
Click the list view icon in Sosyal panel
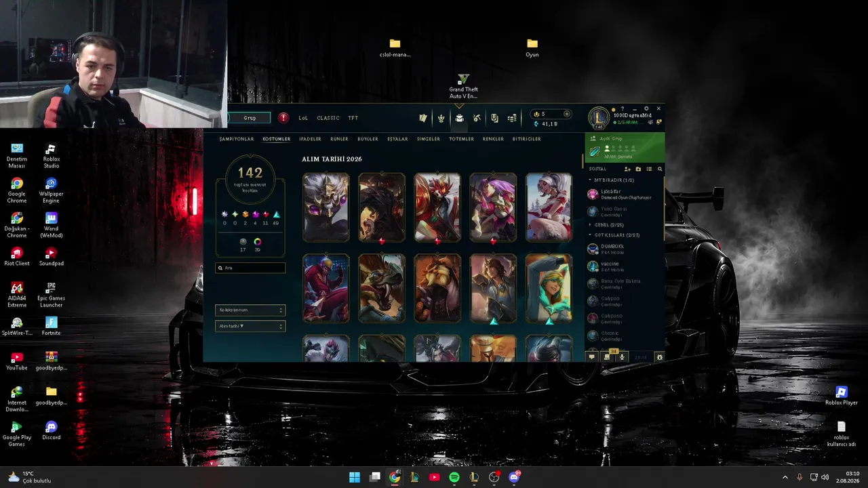[649, 169]
